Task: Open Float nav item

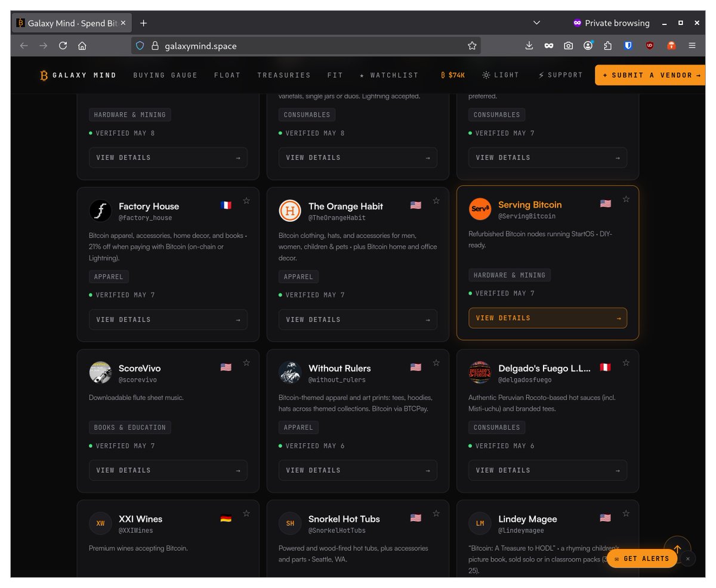Action: 227,75
